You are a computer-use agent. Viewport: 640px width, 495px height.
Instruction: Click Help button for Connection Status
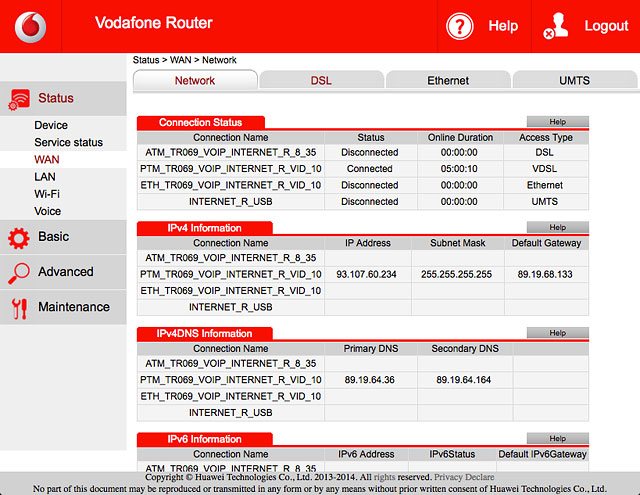[558, 122]
